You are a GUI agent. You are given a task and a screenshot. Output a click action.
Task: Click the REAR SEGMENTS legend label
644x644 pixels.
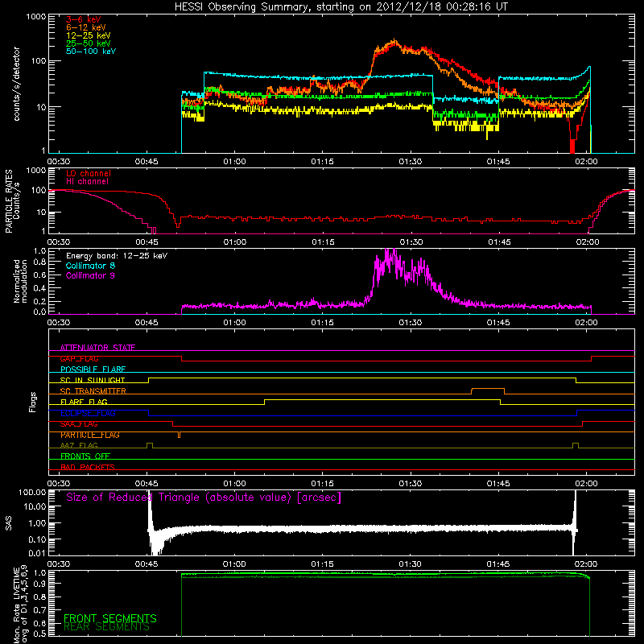pyautogui.click(x=106, y=627)
